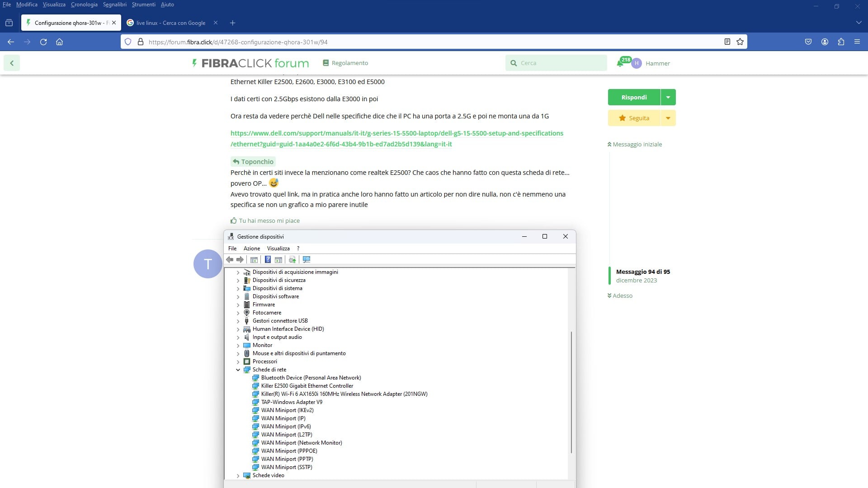Viewport: 868px width, 488px height.
Task: Jump to Messaggio iniziale in scrubber
Action: click(635, 144)
